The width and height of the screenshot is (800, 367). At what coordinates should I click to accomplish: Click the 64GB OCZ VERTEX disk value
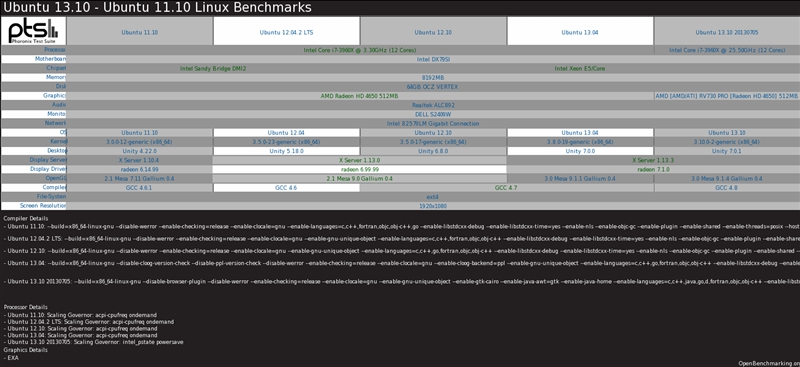pos(433,87)
